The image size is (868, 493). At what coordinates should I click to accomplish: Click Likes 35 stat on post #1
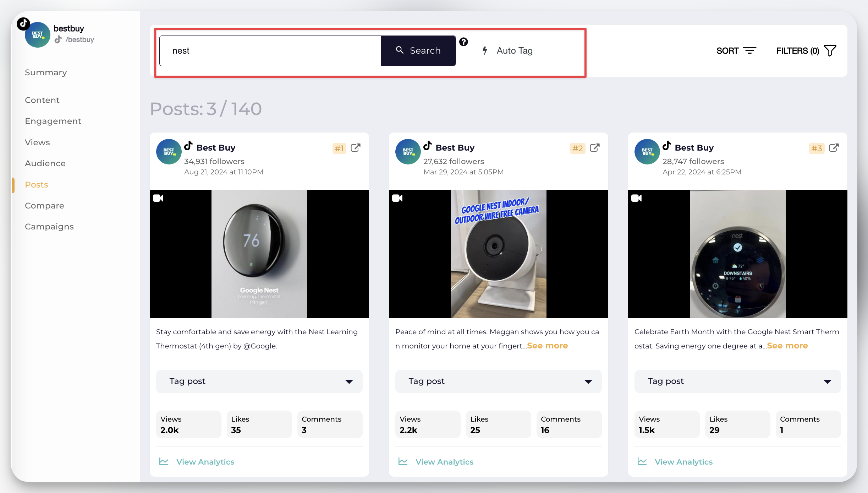[259, 424]
